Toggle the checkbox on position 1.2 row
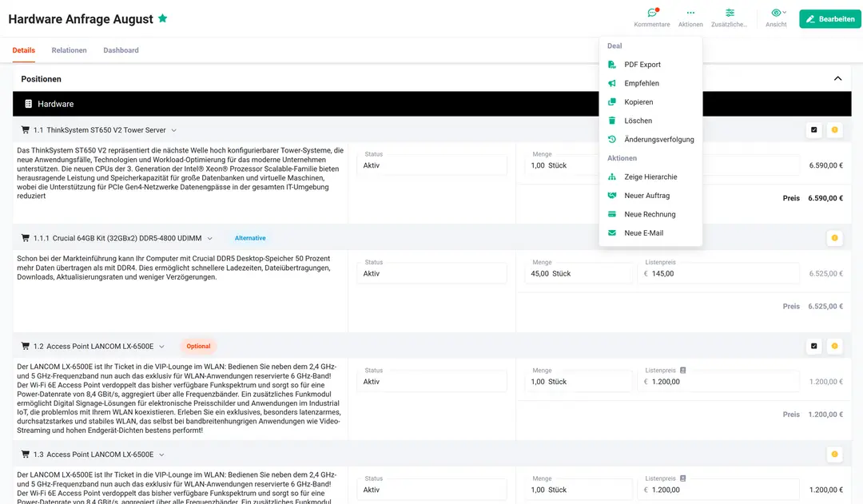 814,346
